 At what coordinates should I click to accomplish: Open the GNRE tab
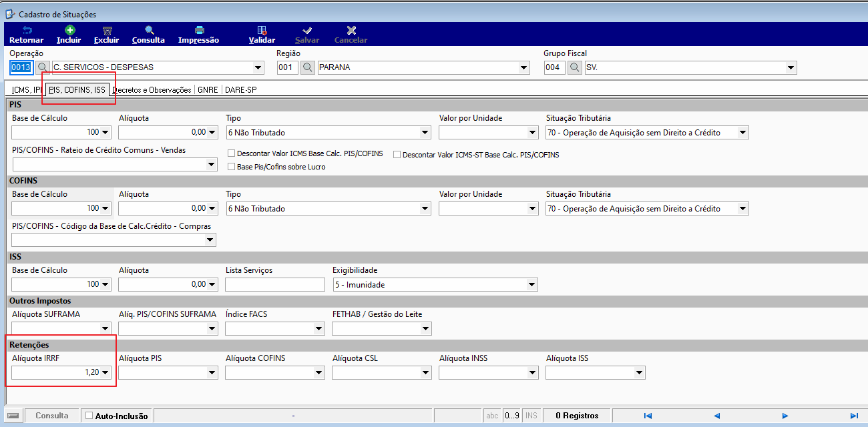tap(208, 90)
